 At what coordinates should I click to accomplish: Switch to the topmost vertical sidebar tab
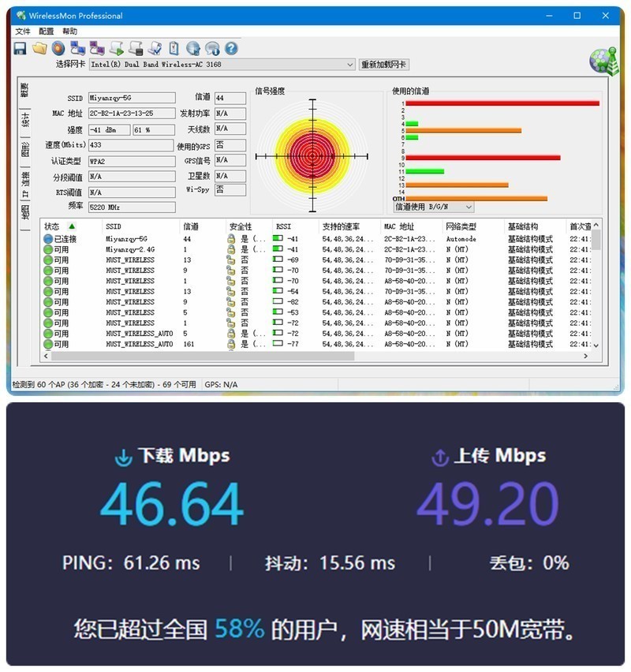pyautogui.click(x=25, y=96)
